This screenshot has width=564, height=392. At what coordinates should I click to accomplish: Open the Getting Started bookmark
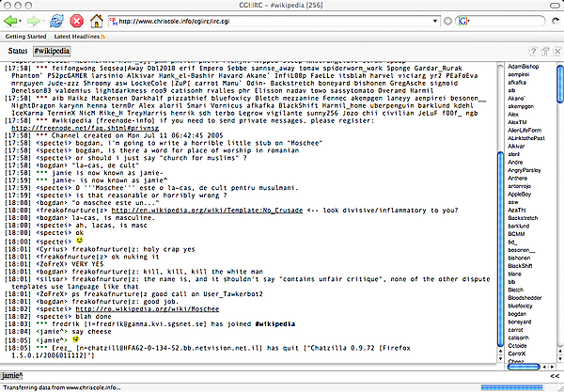click(26, 37)
